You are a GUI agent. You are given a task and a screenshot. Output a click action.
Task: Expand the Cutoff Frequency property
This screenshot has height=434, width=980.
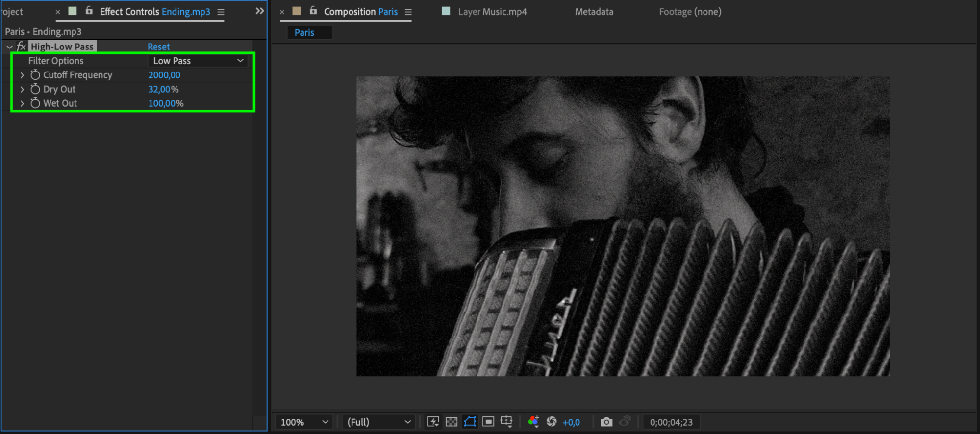pyautogui.click(x=22, y=75)
